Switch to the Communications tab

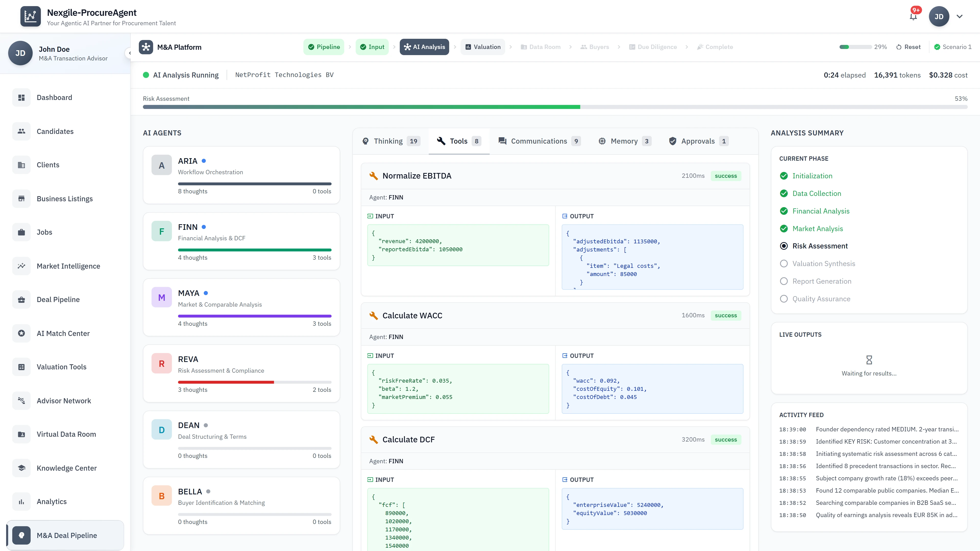point(539,141)
